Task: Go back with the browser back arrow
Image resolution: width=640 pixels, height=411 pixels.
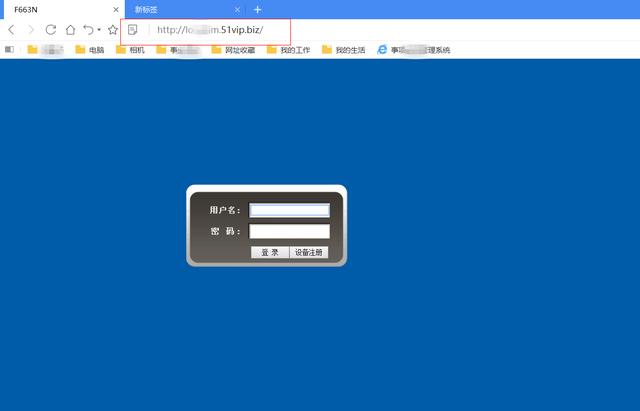Action: [11, 30]
